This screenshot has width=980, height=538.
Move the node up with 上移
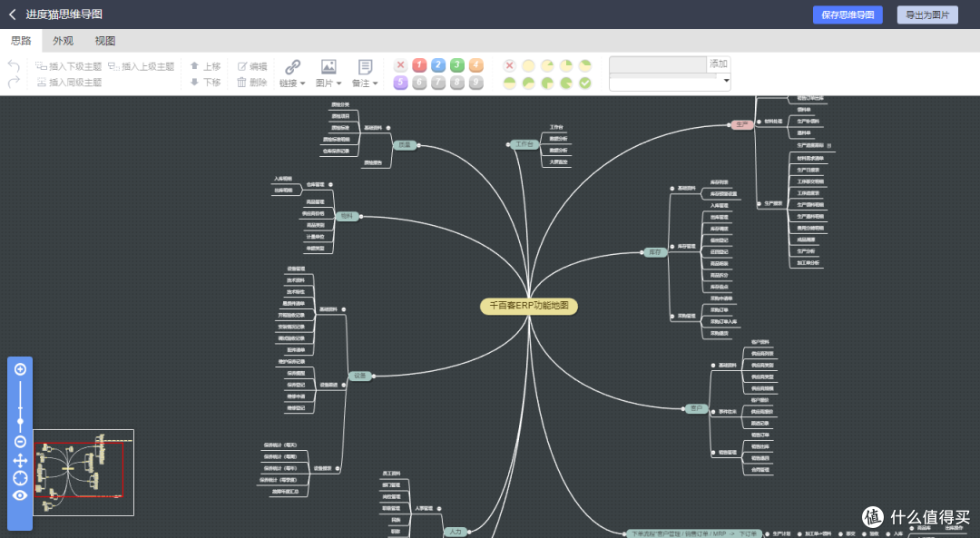tap(206, 66)
